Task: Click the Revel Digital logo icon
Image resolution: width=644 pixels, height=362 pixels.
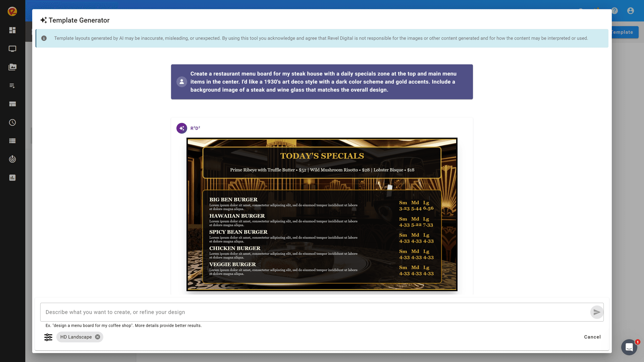Action: pyautogui.click(x=12, y=11)
